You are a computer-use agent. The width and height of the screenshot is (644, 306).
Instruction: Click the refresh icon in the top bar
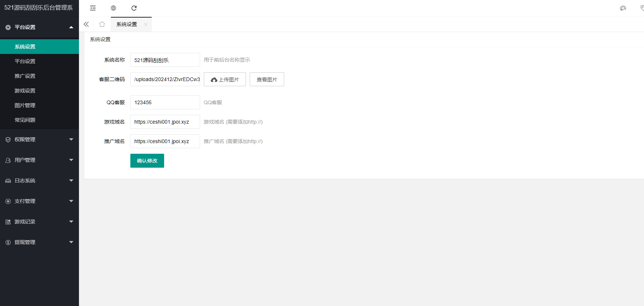coord(134,8)
